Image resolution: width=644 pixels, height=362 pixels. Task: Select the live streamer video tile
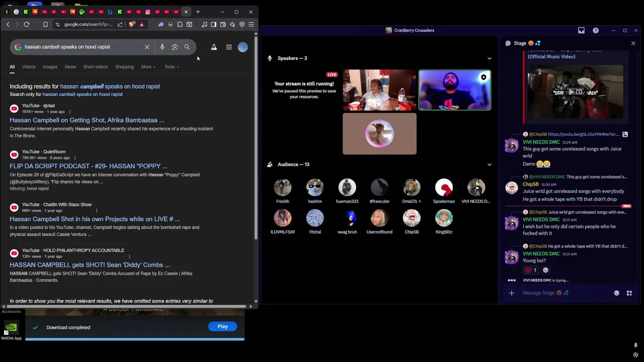379,90
